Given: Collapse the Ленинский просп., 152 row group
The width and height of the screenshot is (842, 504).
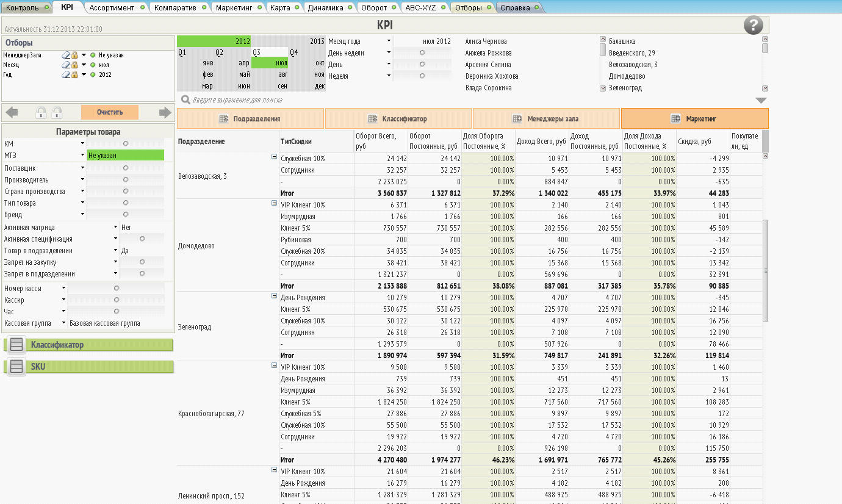Looking at the screenshot, I should click(274, 470).
